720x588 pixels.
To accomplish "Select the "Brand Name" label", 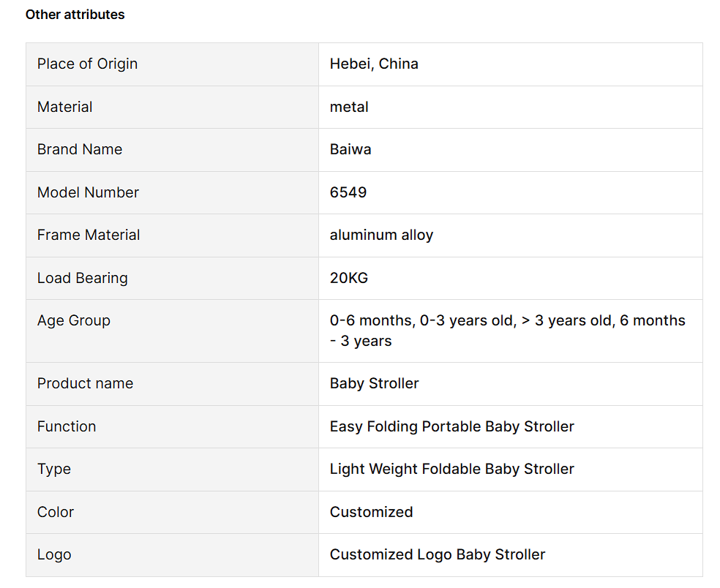I will point(80,149).
